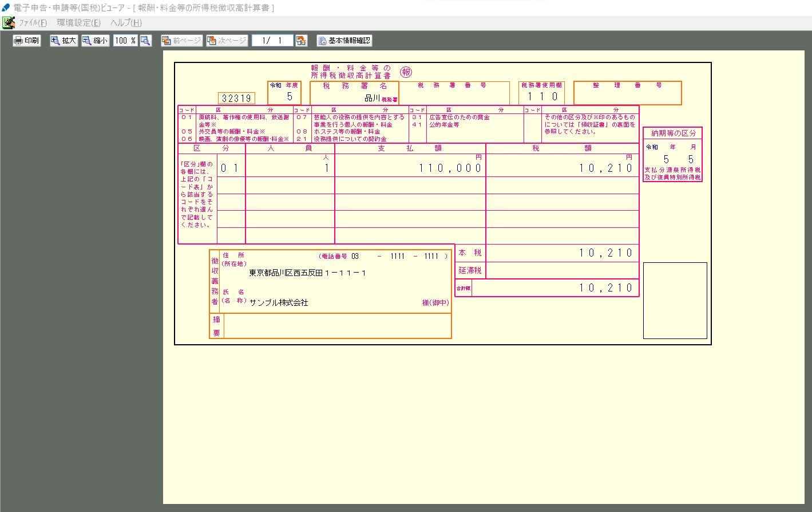
Task: Open the ヘルプ(H) menu
Action: pyautogui.click(x=126, y=23)
